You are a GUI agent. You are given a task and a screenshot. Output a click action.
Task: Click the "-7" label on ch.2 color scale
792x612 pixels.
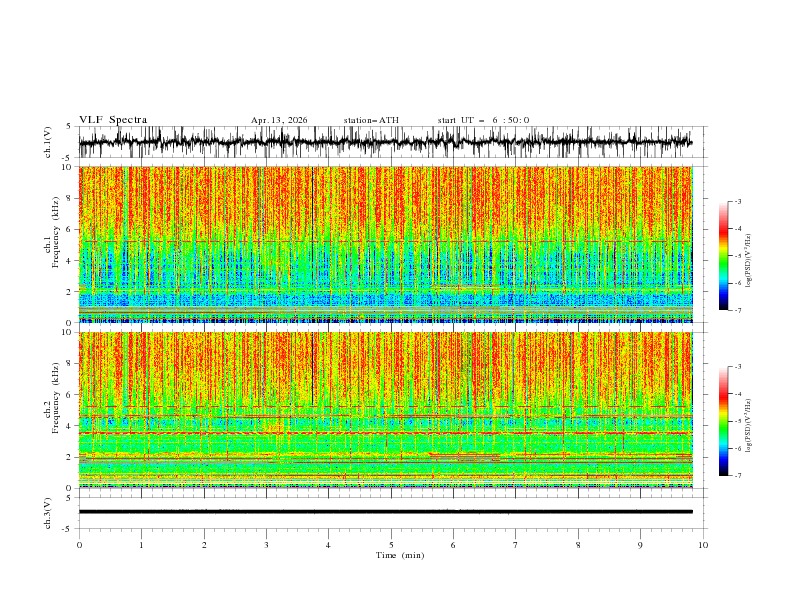[x=737, y=475]
